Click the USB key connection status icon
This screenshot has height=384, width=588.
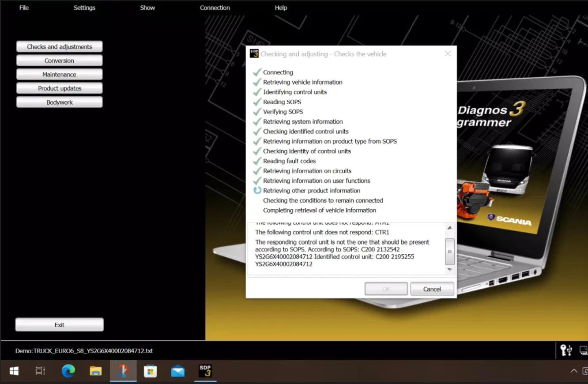(566, 350)
